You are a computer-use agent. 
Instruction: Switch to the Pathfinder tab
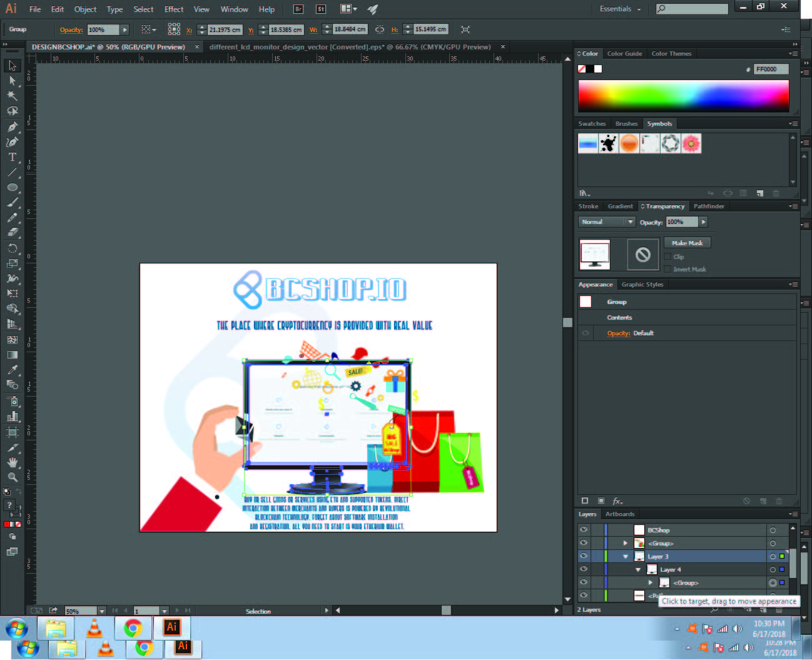pos(709,206)
